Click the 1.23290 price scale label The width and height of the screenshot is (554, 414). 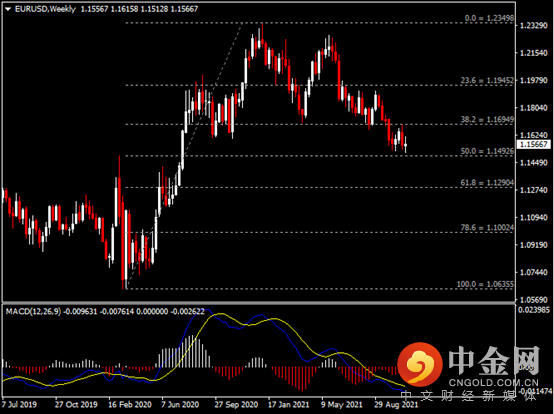533,25
